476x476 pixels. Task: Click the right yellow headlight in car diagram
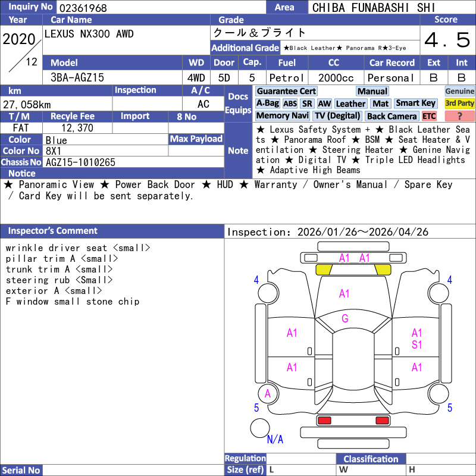click(384, 270)
